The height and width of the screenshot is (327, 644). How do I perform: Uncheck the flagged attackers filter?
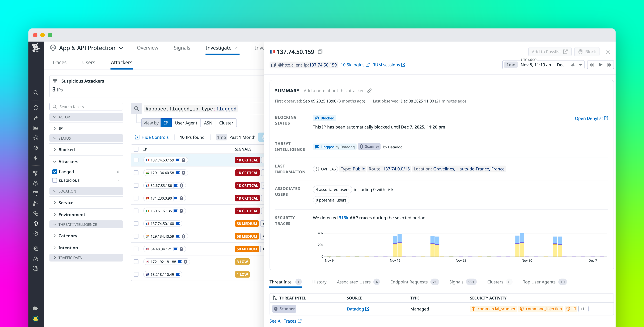pos(55,172)
